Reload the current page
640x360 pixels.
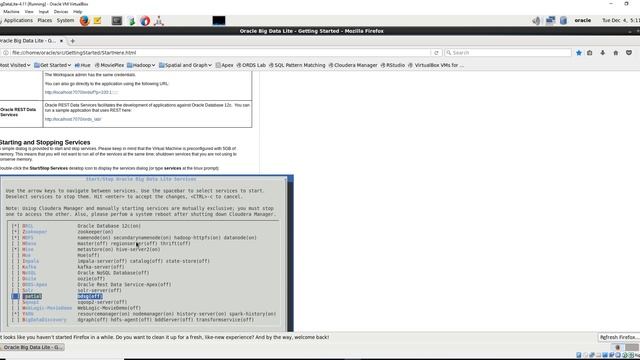point(436,53)
